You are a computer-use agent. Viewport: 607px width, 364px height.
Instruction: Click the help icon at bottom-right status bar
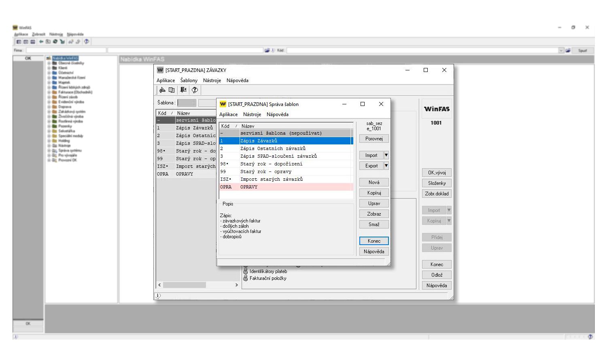[x=591, y=336]
